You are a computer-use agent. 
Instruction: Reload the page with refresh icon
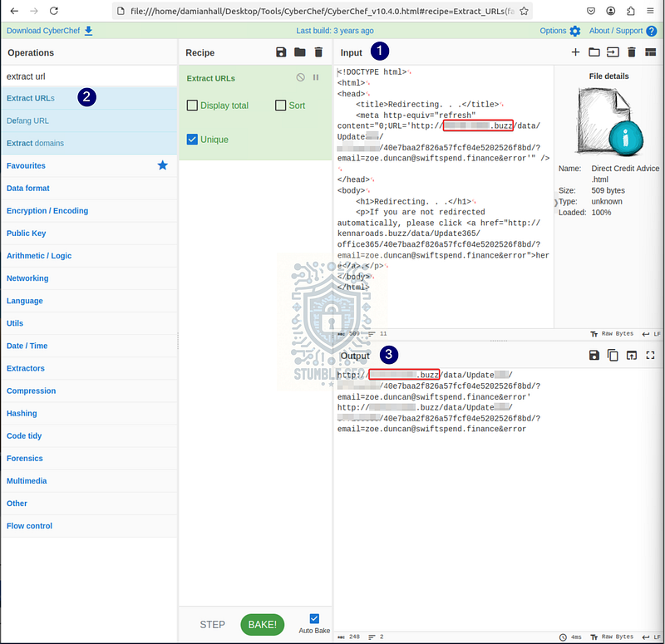point(54,11)
